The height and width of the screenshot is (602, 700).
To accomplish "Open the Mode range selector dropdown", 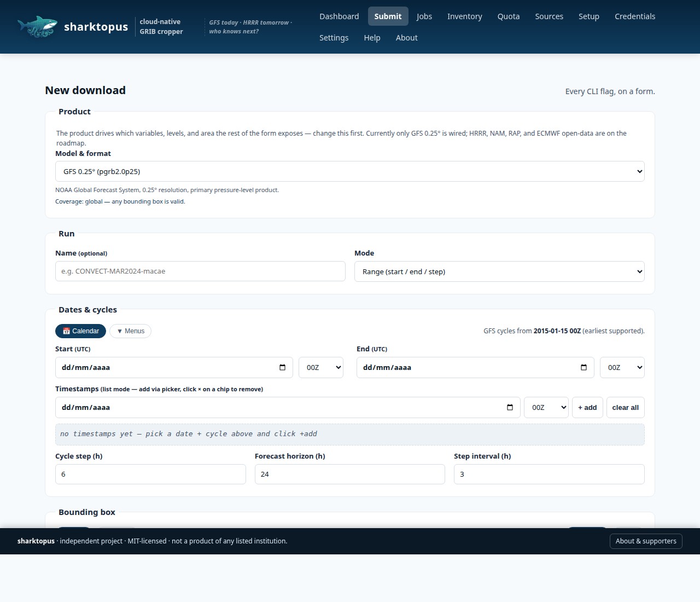I will [499, 272].
